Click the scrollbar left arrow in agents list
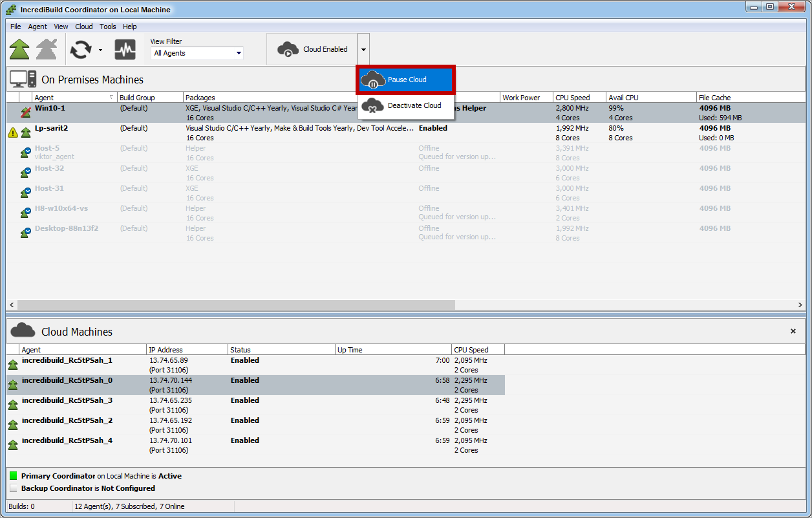Screen dimensions: 812x518 (12, 305)
